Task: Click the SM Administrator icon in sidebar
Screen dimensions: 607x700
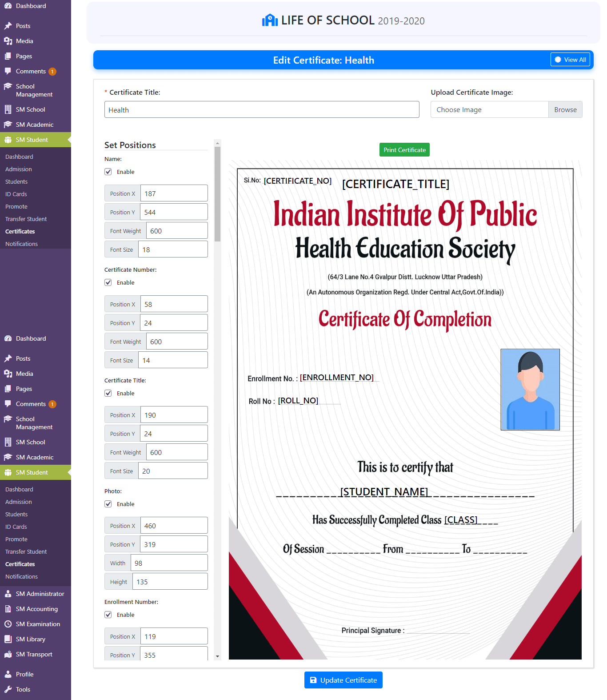Action: [x=8, y=594]
